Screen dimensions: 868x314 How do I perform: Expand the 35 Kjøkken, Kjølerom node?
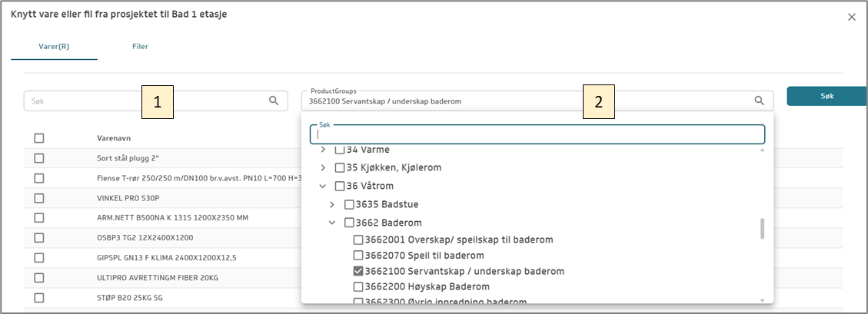click(x=323, y=167)
